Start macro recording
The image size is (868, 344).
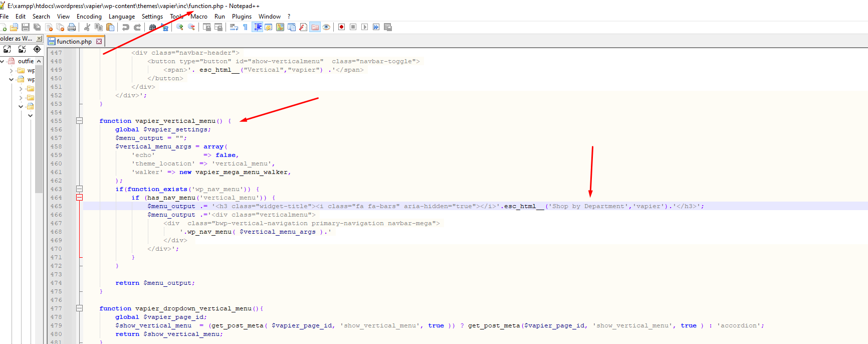341,27
